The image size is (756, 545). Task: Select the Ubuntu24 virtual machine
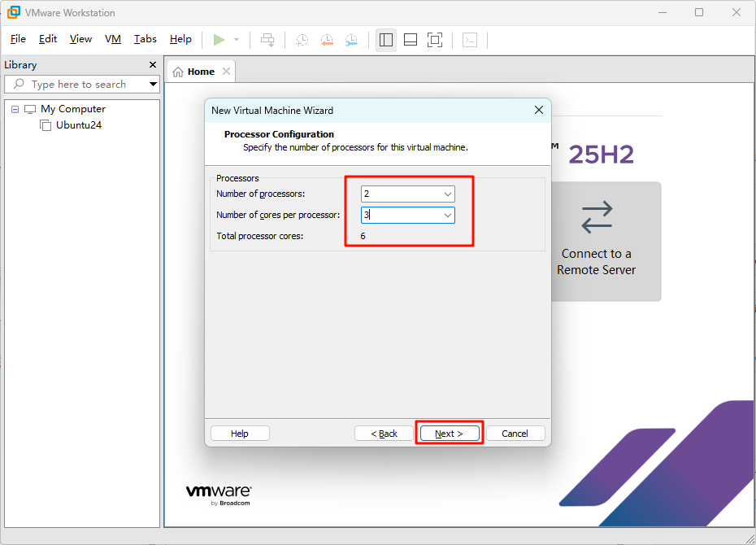pos(79,125)
